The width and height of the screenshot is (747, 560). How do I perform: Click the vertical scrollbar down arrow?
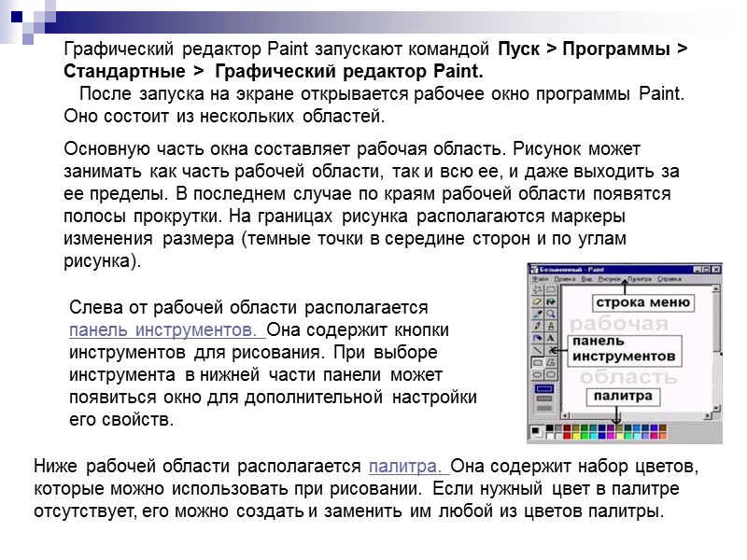pos(716,408)
